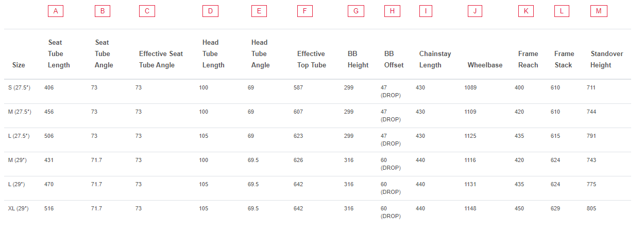Select the letter C marker box

pyautogui.click(x=147, y=11)
